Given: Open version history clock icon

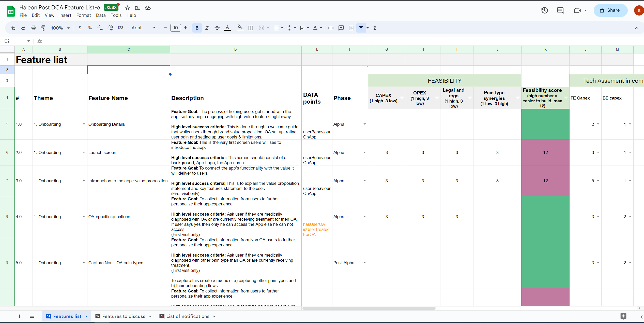Looking at the screenshot, I should coord(544,10).
